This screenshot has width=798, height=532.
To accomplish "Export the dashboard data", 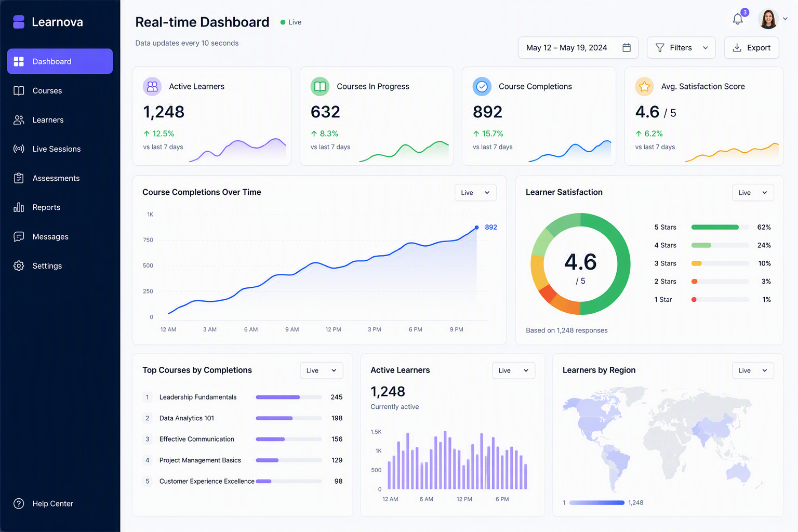I will [751, 48].
